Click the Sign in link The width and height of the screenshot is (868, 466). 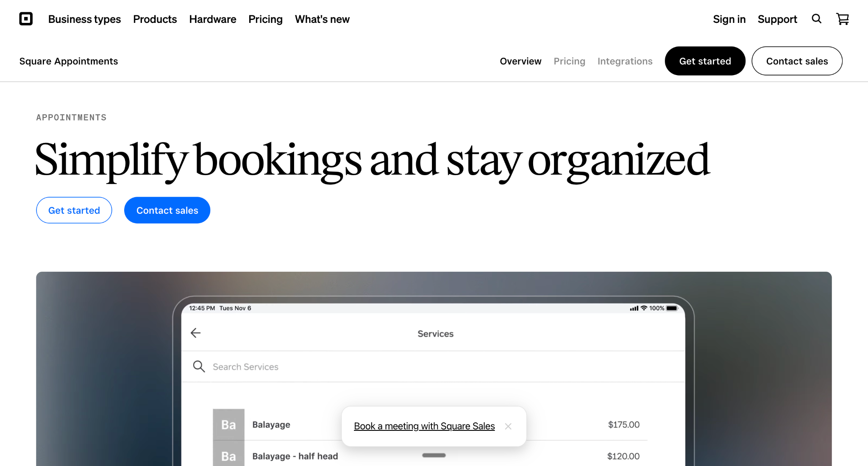[729, 19]
